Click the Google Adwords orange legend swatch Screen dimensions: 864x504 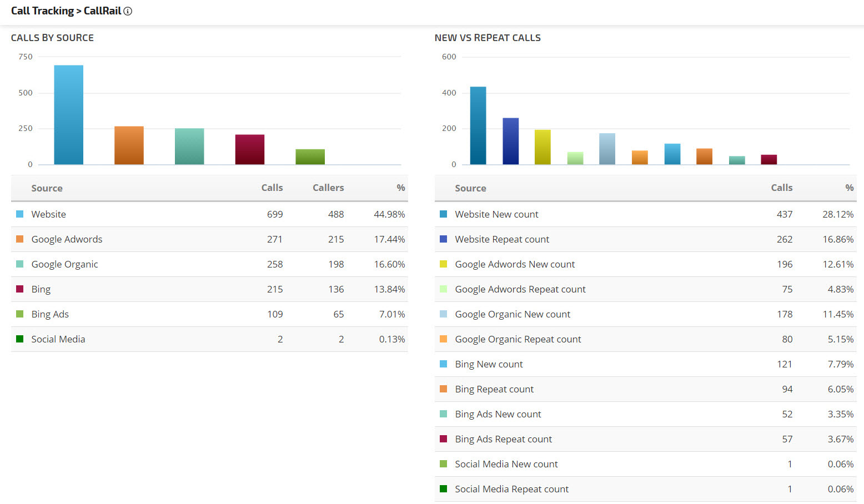coord(20,239)
